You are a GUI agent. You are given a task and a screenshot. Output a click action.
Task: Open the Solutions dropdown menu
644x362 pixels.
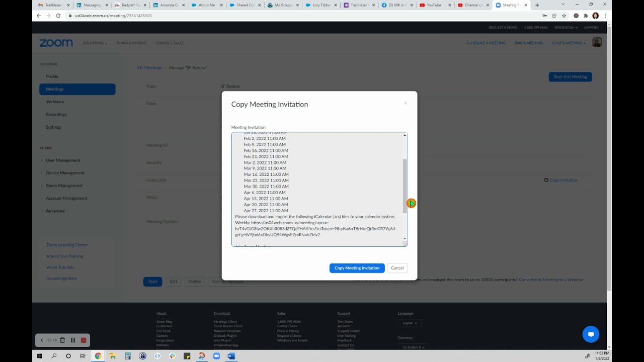pos(95,43)
